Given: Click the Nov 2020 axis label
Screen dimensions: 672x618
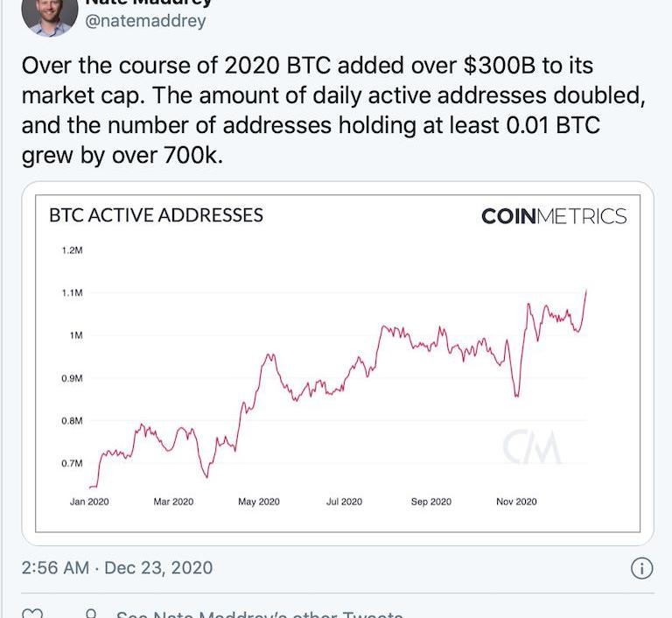Looking at the screenshot, I should tap(516, 502).
